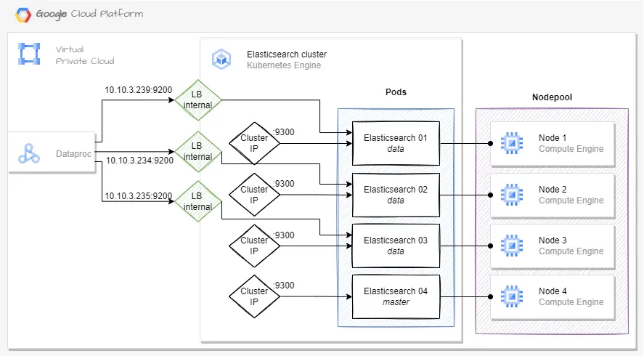Click the connector dot at Node 1

(490, 143)
